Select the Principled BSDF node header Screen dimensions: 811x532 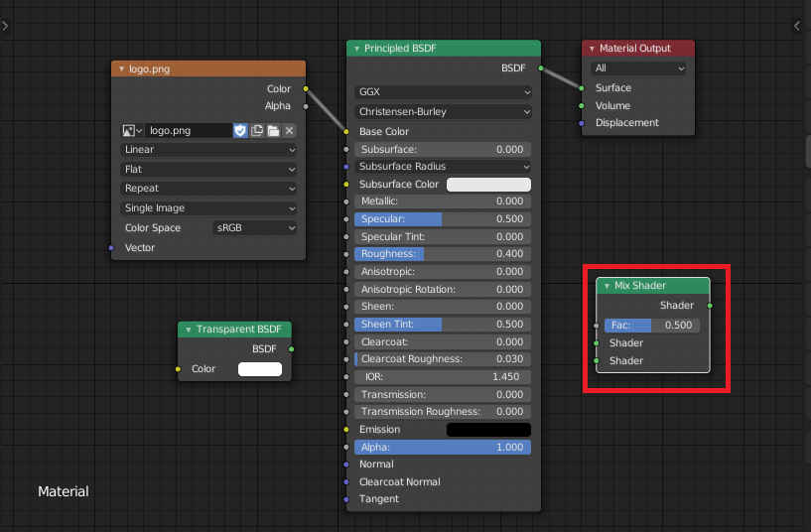point(444,49)
